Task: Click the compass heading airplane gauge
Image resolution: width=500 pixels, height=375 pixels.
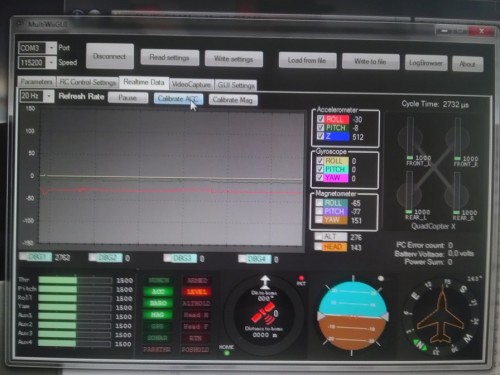Action: [442, 317]
